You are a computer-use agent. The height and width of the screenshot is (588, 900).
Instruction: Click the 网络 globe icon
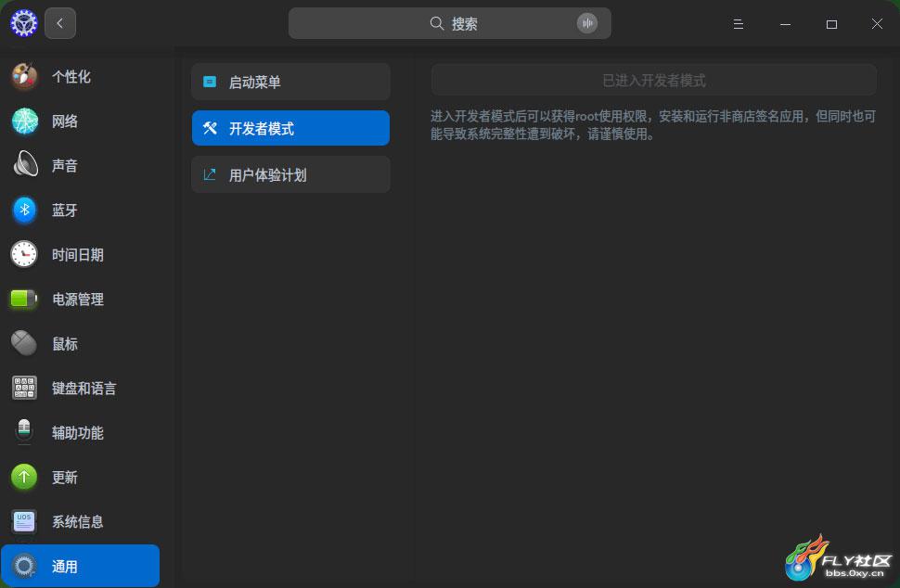pyautogui.click(x=25, y=121)
